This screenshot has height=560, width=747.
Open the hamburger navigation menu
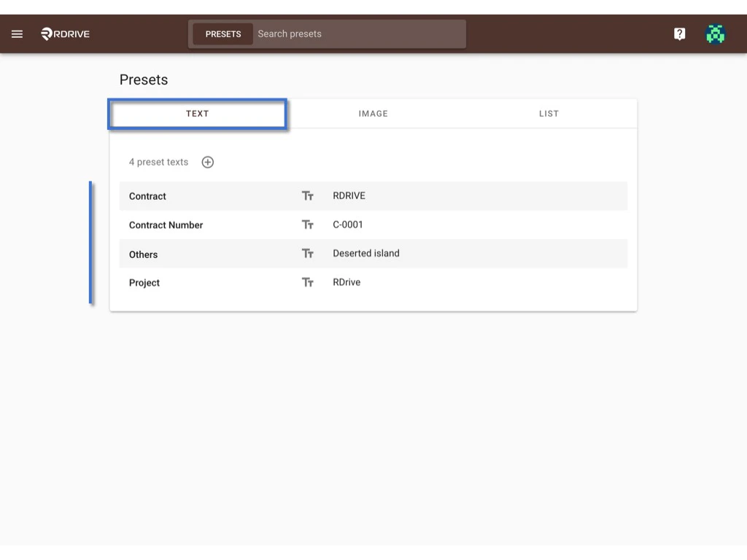tap(17, 34)
